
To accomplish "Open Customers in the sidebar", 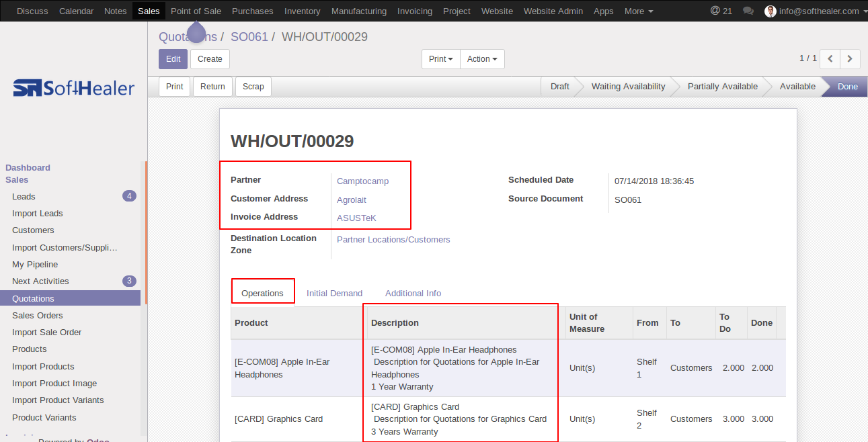I will [71, 230].
